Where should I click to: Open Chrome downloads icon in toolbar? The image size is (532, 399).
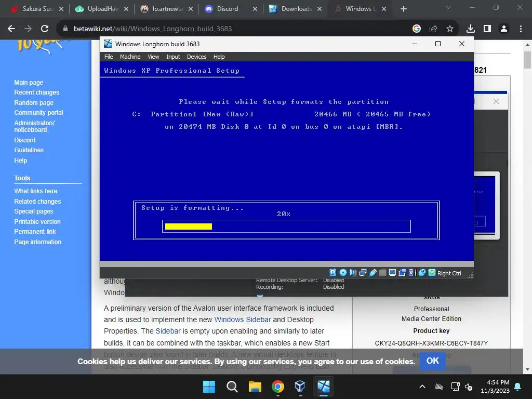click(471, 29)
